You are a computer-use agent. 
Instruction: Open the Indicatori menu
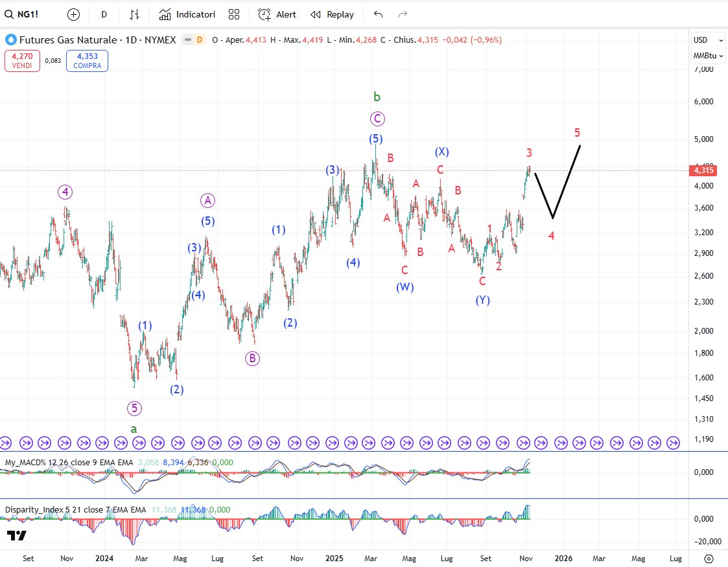coord(187,14)
